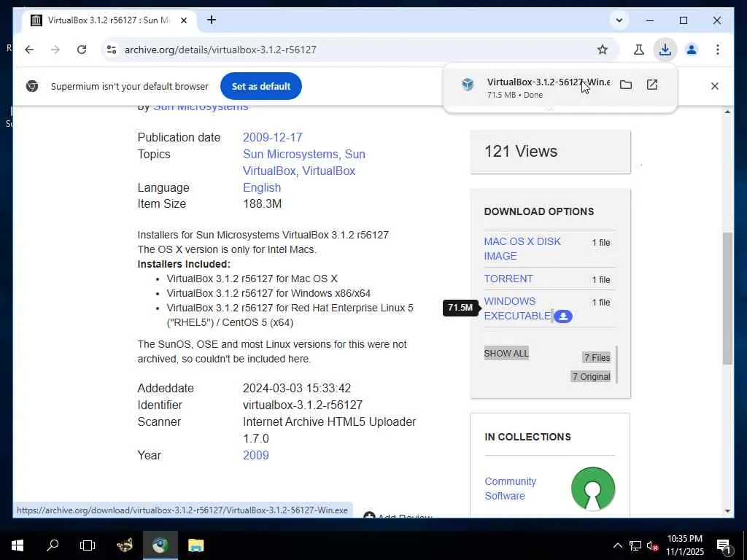Click the Sun Microsystems author link

pos(200,107)
